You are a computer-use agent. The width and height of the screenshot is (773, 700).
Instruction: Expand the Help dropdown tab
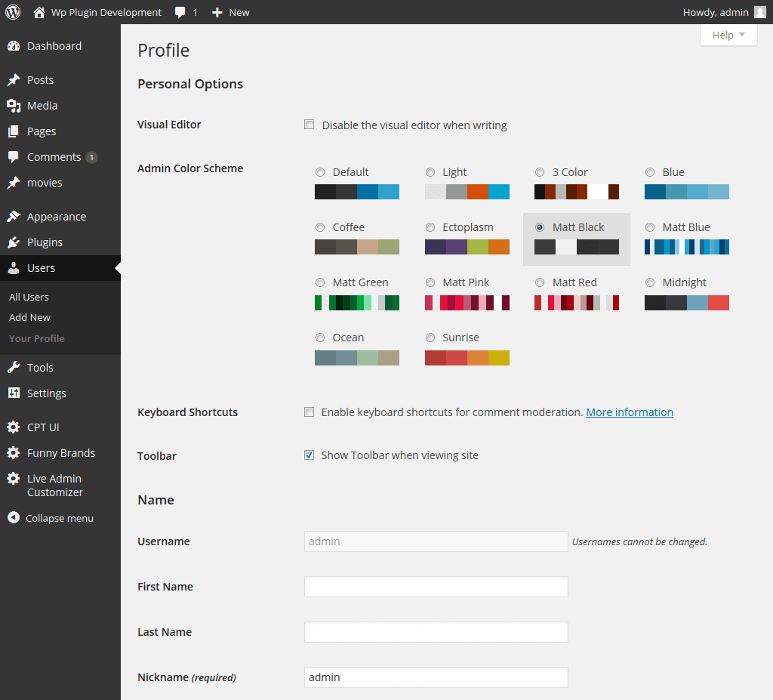[728, 35]
